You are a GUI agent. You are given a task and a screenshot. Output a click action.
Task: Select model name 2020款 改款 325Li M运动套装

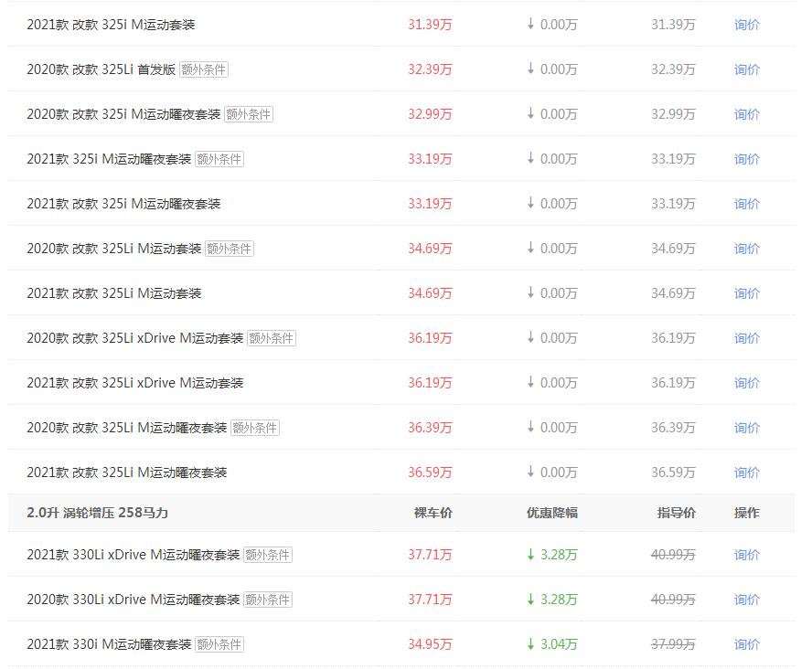coord(114,249)
